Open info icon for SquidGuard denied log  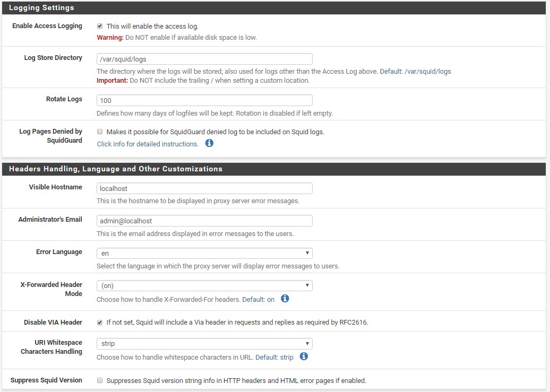[209, 143]
